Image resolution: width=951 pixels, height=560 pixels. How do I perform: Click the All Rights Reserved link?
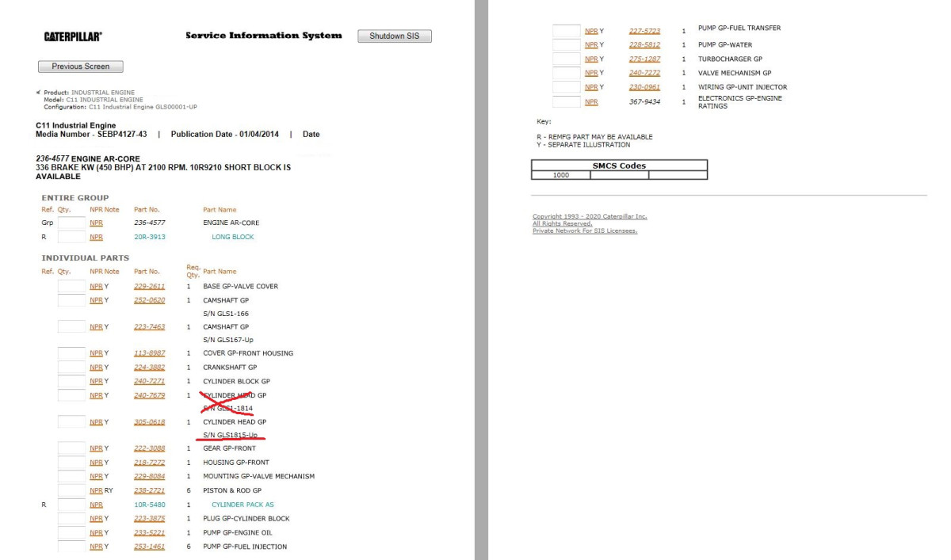pos(563,223)
